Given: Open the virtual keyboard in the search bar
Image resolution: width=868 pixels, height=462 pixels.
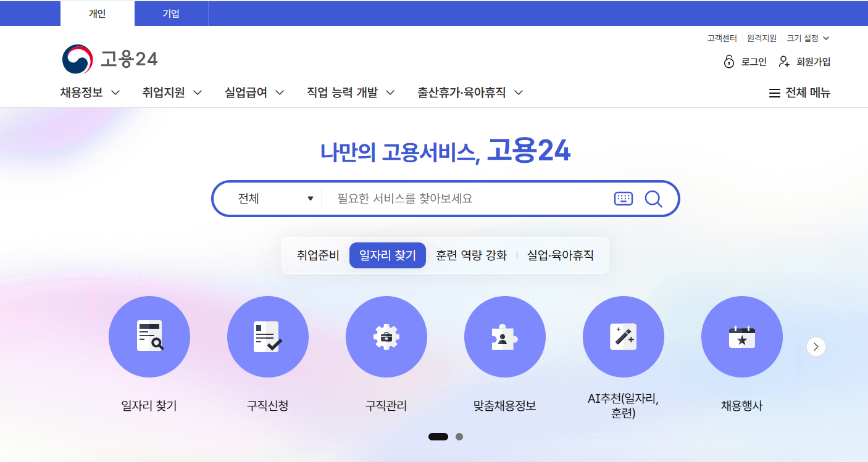Looking at the screenshot, I should (x=624, y=198).
